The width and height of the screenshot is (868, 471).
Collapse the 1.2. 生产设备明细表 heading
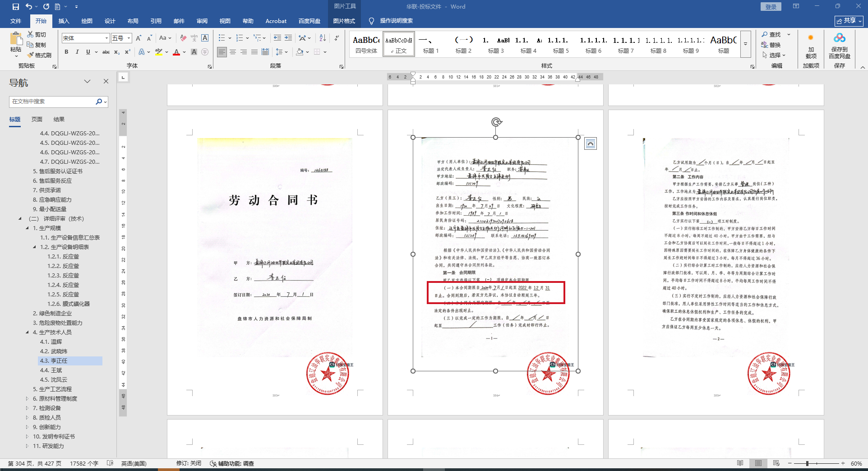point(35,247)
